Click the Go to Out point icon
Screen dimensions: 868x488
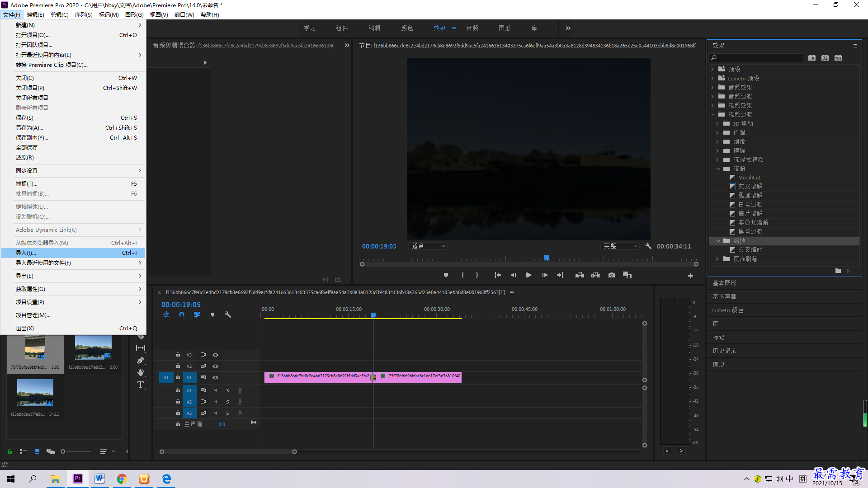pyautogui.click(x=560, y=275)
